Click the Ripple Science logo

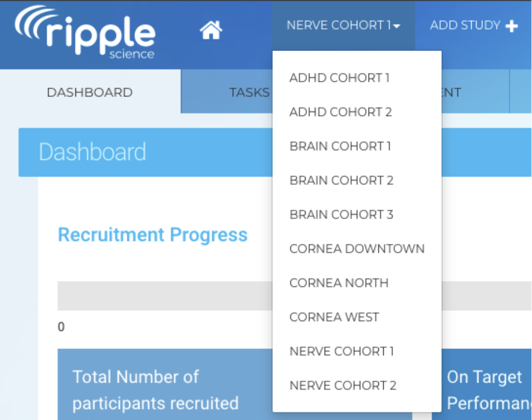85,33
